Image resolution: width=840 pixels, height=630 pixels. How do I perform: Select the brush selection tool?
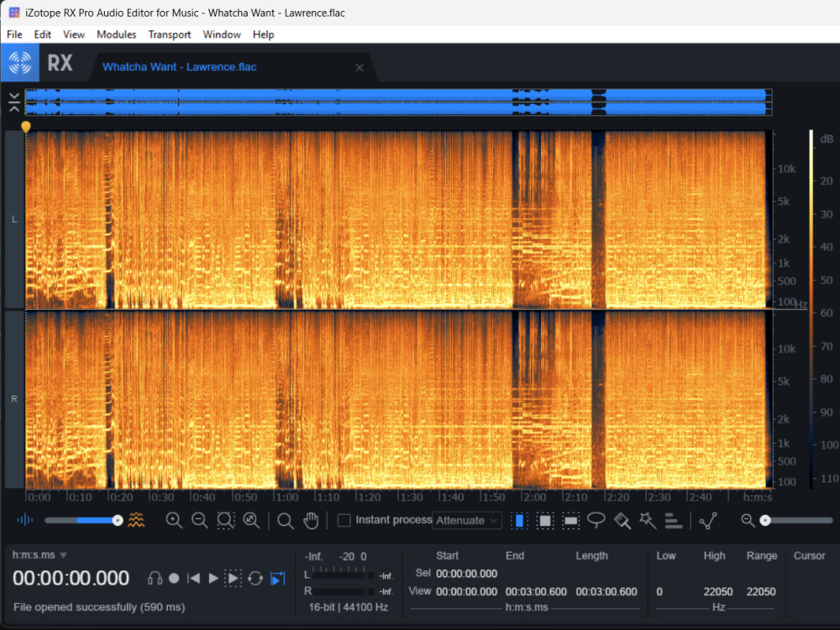point(622,520)
